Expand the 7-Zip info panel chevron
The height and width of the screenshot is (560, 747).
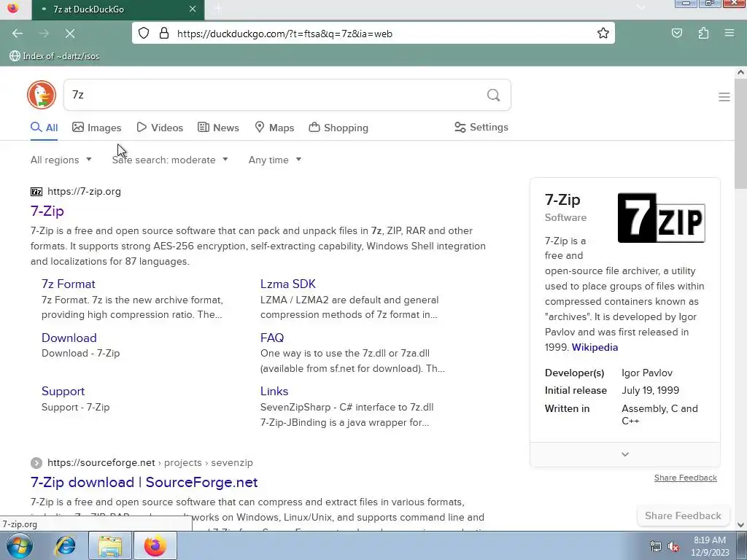coord(625,454)
